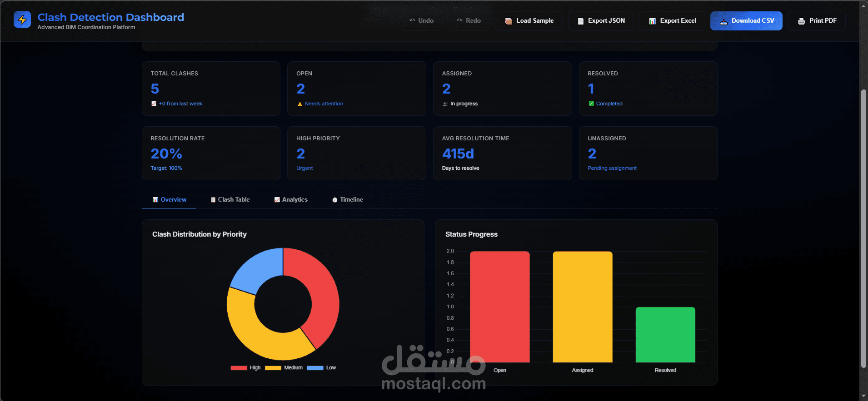Viewport: 868px width, 401px height.
Task: Click the lightning bolt app logo
Action: click(x=22, y=20)
